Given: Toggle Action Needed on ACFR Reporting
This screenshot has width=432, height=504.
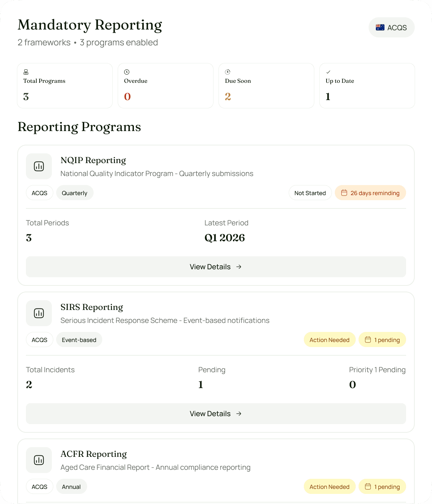Looking at the screenshot, I should [x=329, y=486].
